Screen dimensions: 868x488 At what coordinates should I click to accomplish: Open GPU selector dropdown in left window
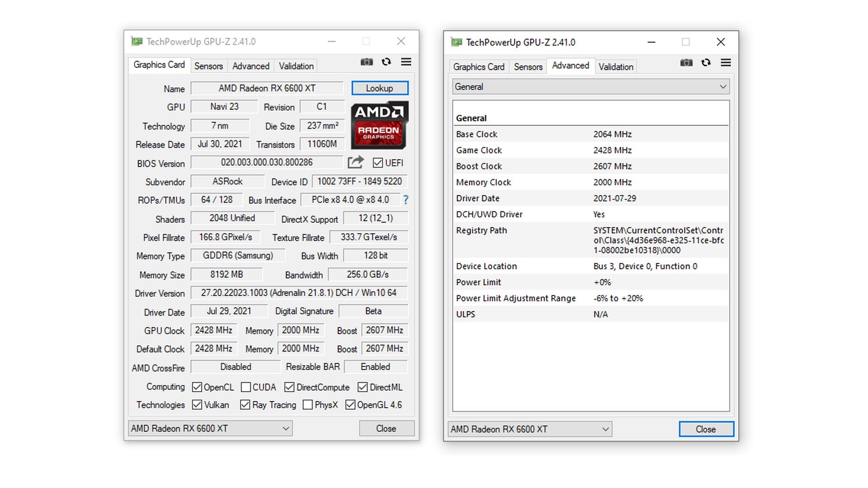click(210, 428)
